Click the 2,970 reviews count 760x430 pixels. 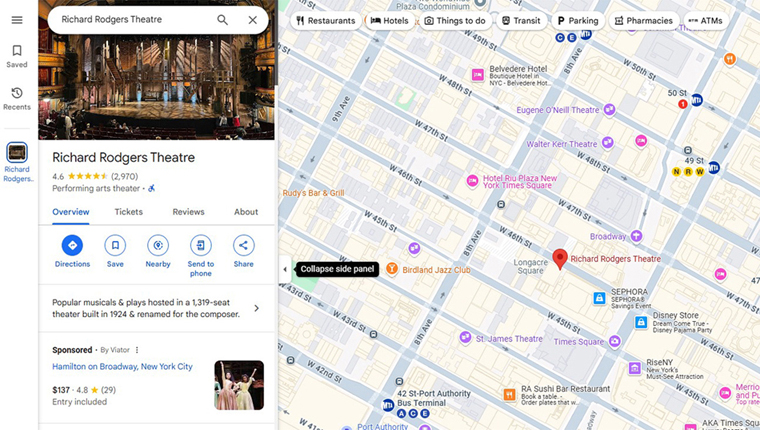point(125,176)
